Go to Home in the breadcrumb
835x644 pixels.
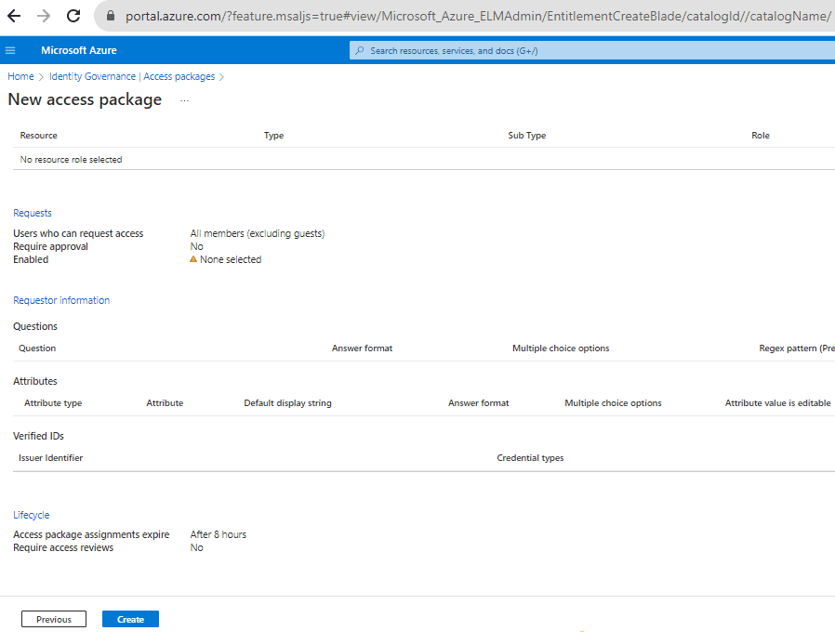click(20, 76)
